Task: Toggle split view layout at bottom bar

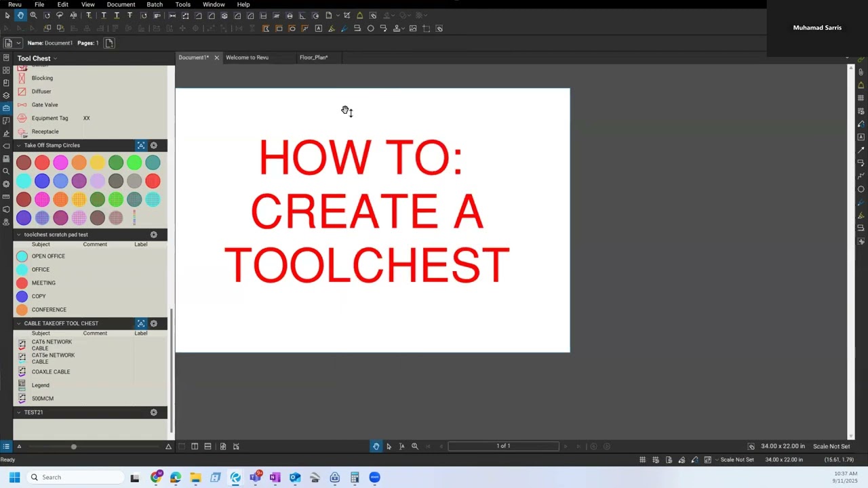Action: click(x=195, y=446)
